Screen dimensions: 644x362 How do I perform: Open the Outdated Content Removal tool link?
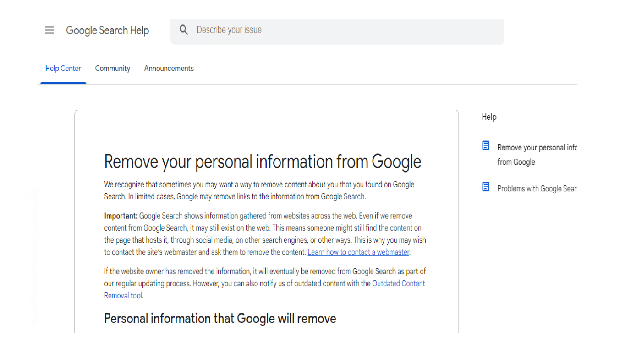pyautogui.click(x=398, y=283)
